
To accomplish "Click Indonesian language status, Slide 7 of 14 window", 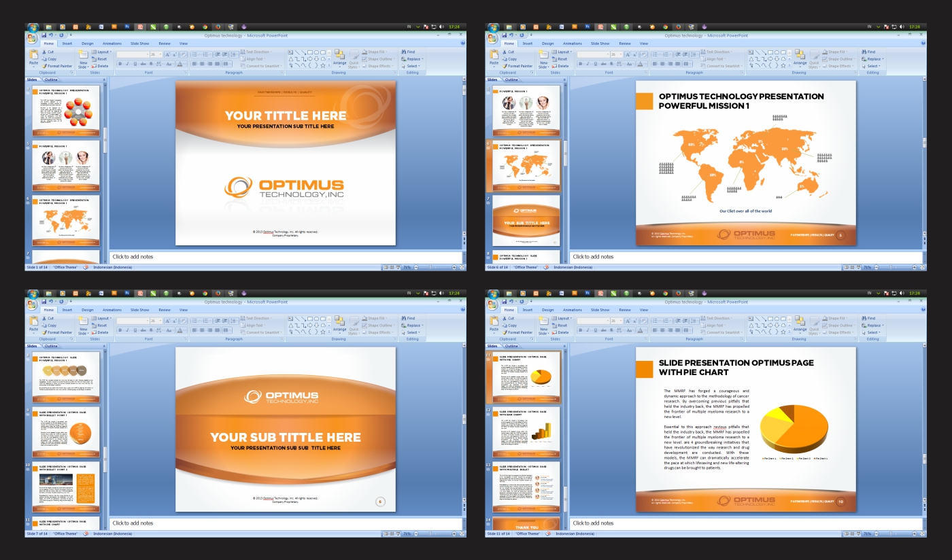I will tap(113, 534).
